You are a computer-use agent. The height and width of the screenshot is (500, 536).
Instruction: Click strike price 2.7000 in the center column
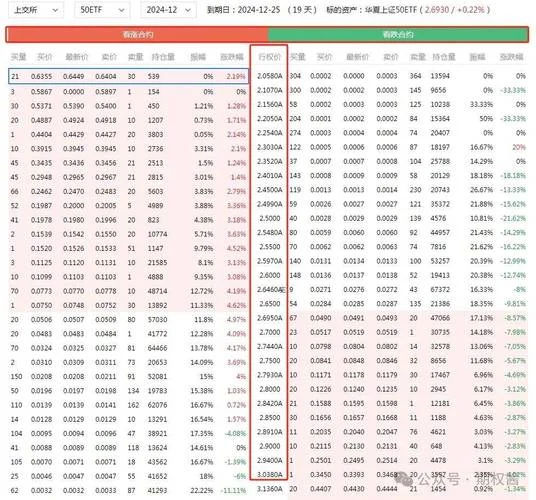pos(270,332)
